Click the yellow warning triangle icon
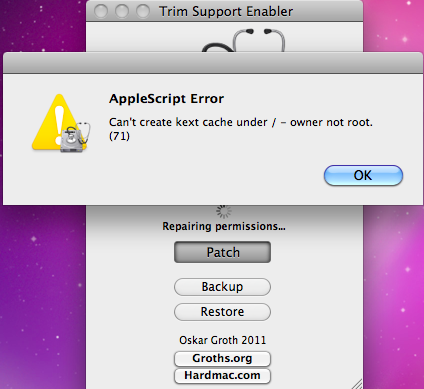 (x=55, y=122)
